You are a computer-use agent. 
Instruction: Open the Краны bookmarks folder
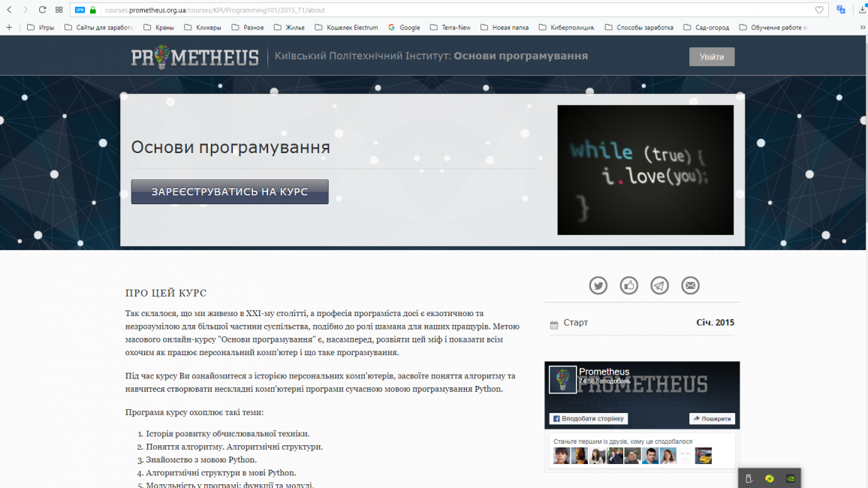click(159, 27)
